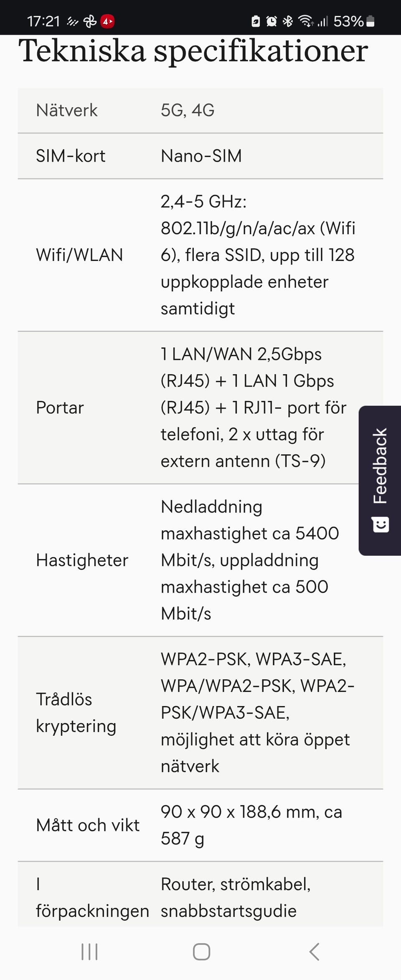Tap the Wi-Fi signal status icon

tap(306, 21)
